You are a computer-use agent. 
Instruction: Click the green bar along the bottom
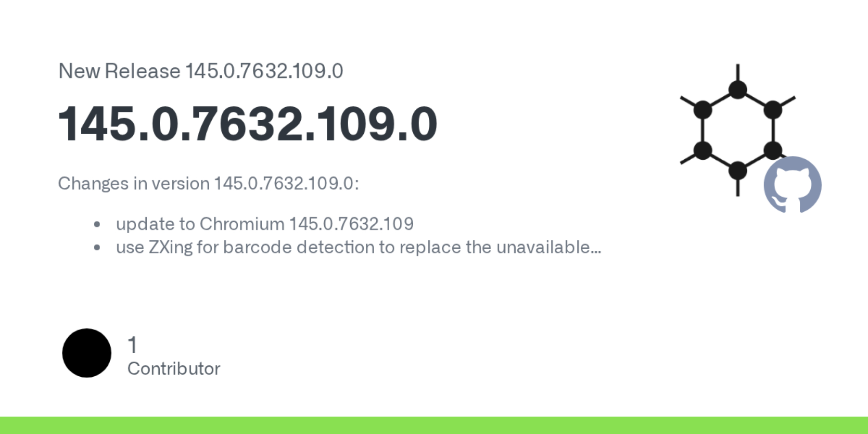[434, 425]
